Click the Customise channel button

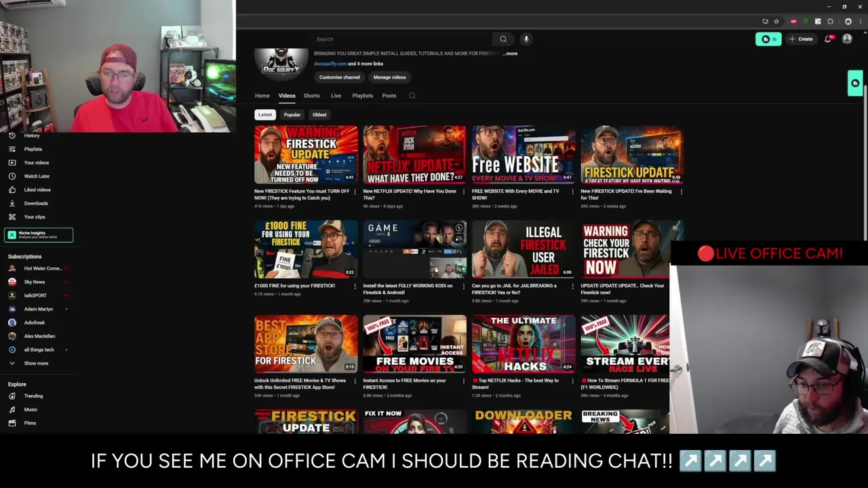pyautogui.click(x=340, y=77)
